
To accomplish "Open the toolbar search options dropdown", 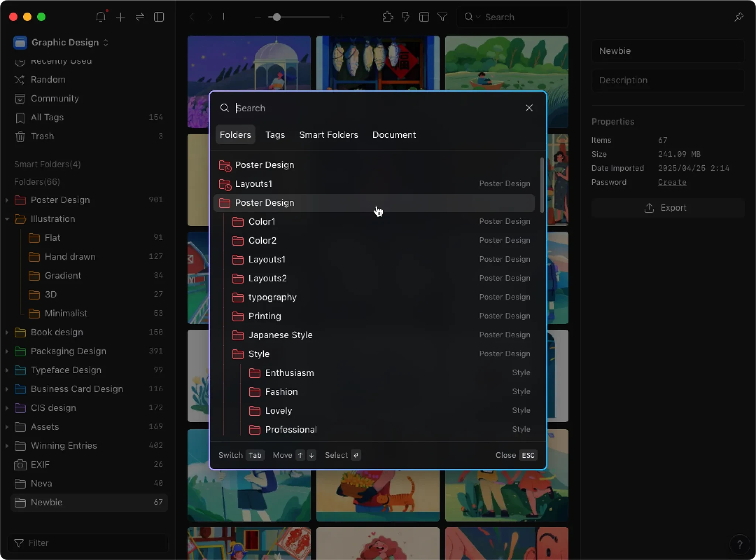I will [472, 17].
